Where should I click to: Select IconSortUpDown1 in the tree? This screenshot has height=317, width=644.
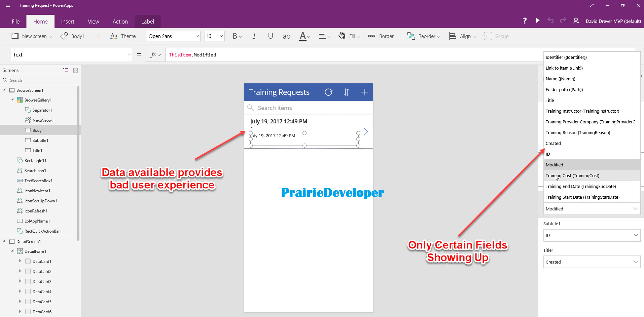click(x=41, y=201)
